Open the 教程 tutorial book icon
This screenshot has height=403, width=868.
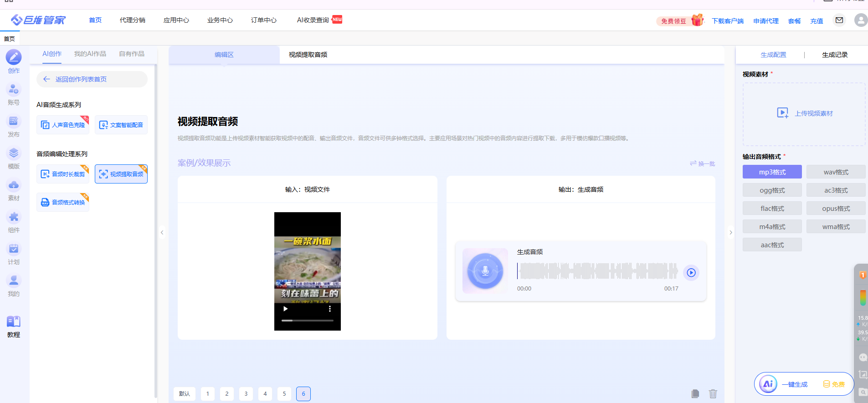click(x=14, y=322)
